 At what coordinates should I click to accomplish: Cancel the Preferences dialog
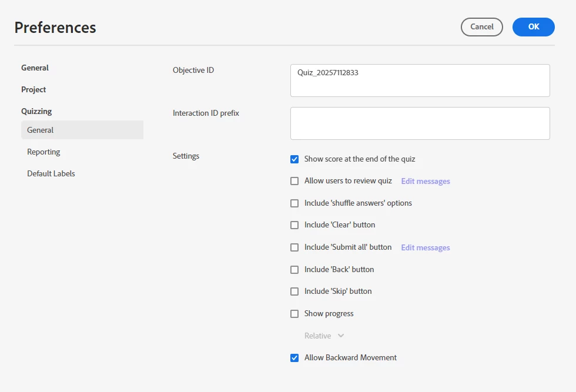click(481, 27)
